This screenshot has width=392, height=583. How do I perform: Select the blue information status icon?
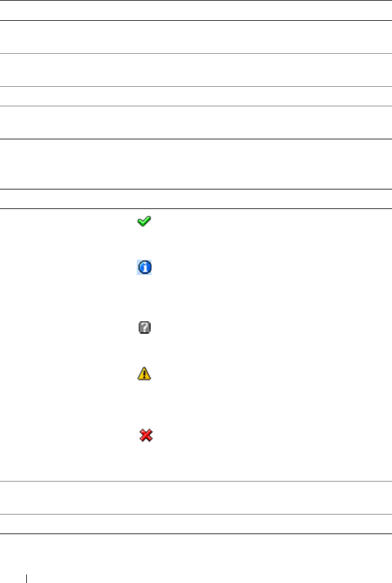click(144, 267)
